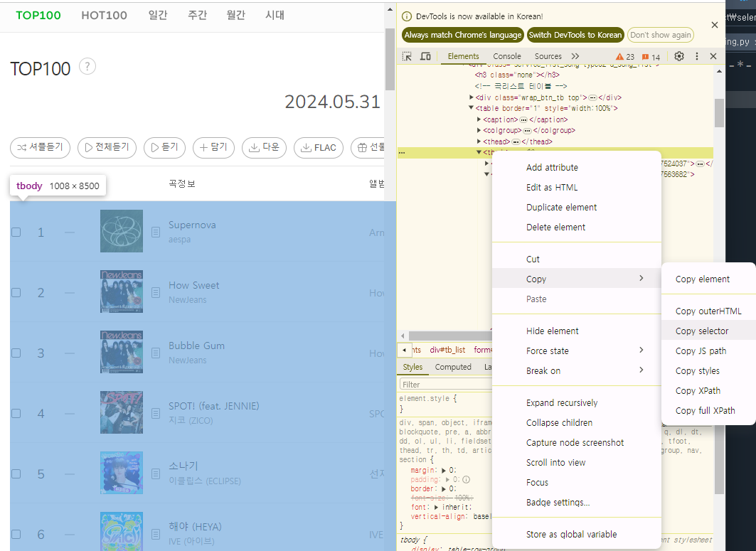Image resolution: width=756 pixels, height=551 pixels.
Task: Click the 셔플듣기 shuffle play button
Action: [x=40, y=147]
